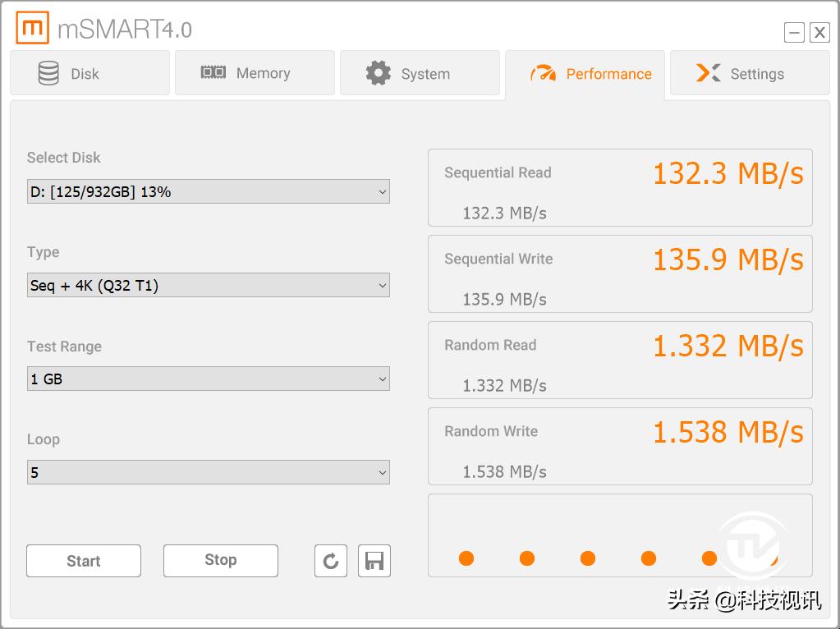
Task: Expand the Type dropdown showing Seq + 4K
Action: click(x=208, y=286)
